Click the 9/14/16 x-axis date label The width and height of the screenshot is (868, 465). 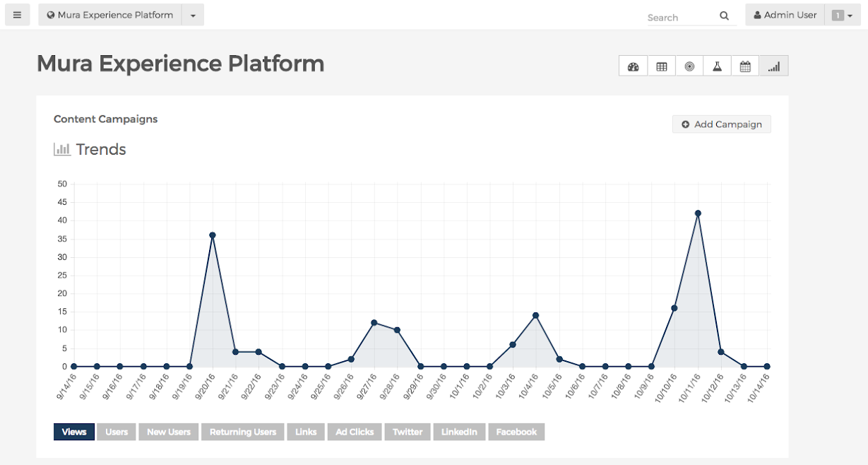pos(67,387)
